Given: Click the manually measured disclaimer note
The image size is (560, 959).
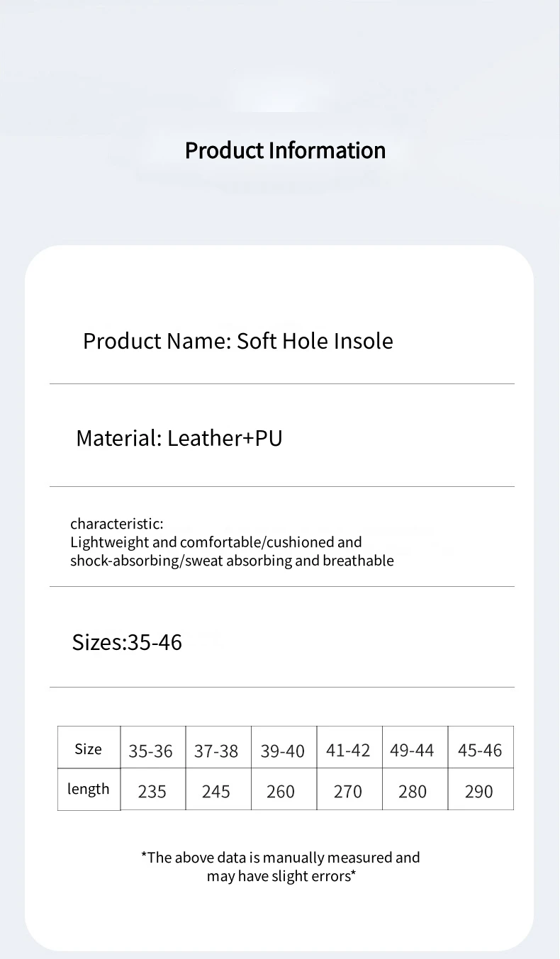Looking at the screenshot, I should tap(281, 867).
